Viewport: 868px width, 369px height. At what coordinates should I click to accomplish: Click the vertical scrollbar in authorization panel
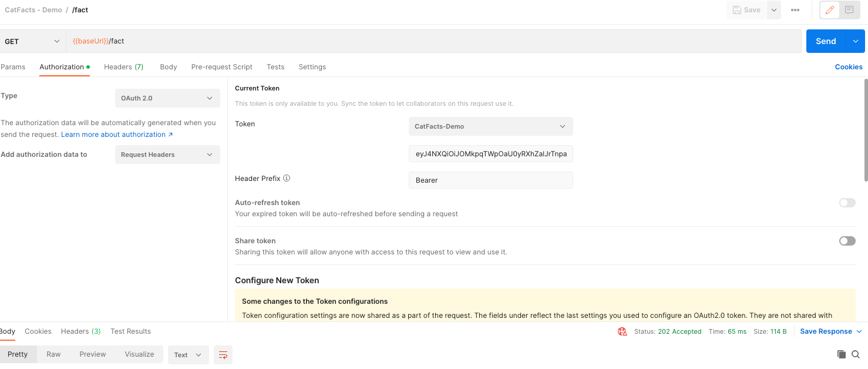[865, 129]
